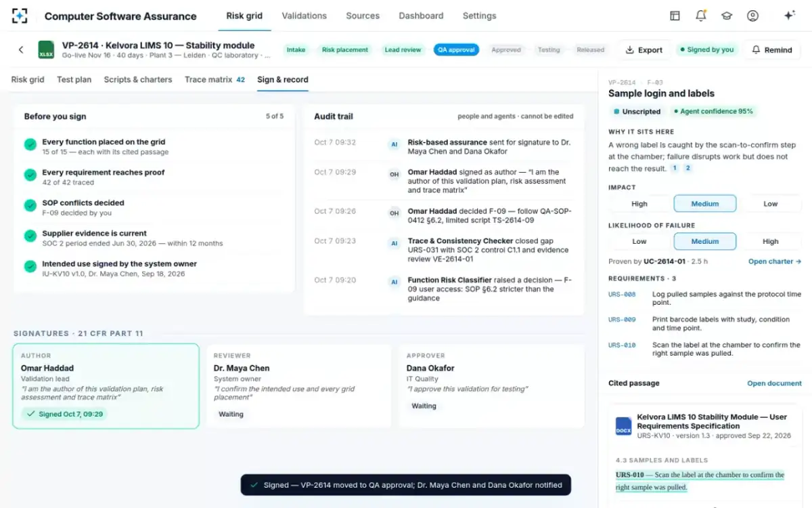Image resolution: width=812 pixels, height=508 pixels.
Task: Select the Intake stage
Action: (x=296, y=49)
